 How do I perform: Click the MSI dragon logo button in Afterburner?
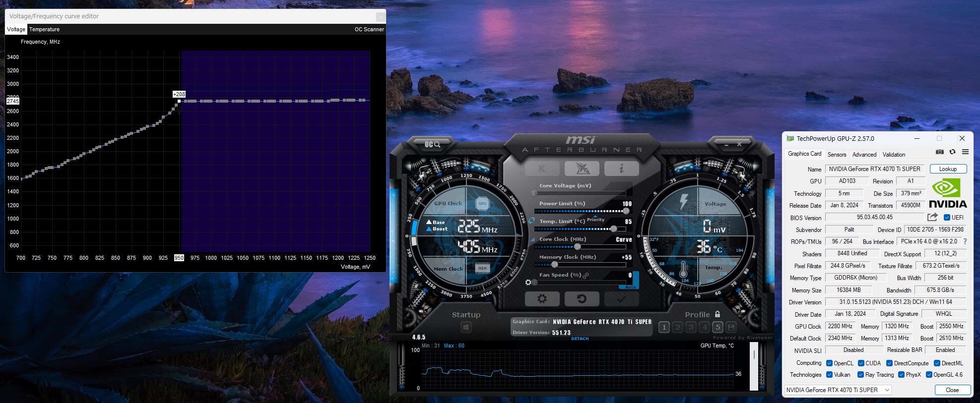click(x=582, y=169)
